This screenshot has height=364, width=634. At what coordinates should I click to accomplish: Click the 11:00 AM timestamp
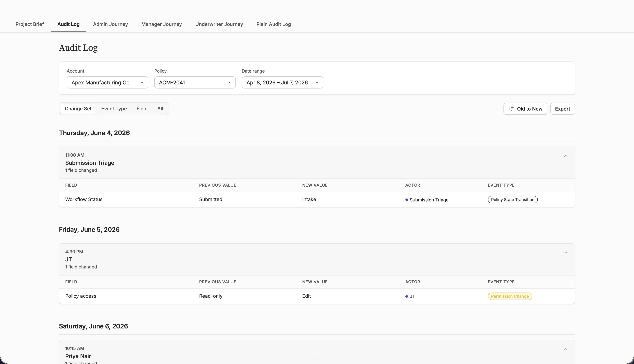point(75,155)
